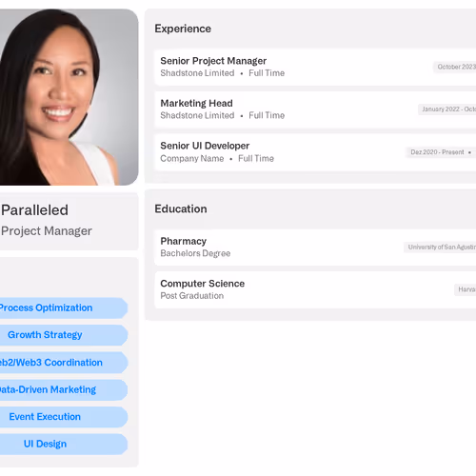Click the profile photo thumbnail
The height and width of the screenshot is (476, 476).
click(x=69, y=97)
